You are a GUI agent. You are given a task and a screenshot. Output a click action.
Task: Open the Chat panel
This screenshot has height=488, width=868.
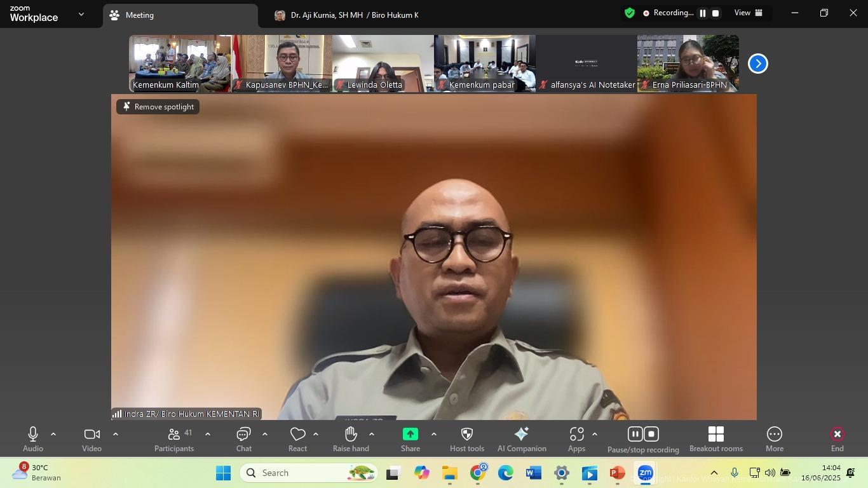(x=244, y=439)
